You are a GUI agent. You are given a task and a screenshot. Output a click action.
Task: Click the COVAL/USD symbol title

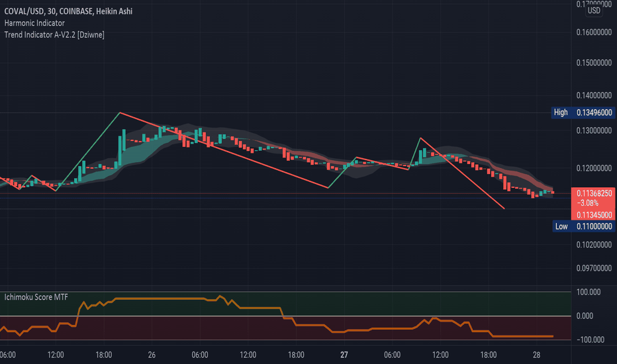coord(68,11)
